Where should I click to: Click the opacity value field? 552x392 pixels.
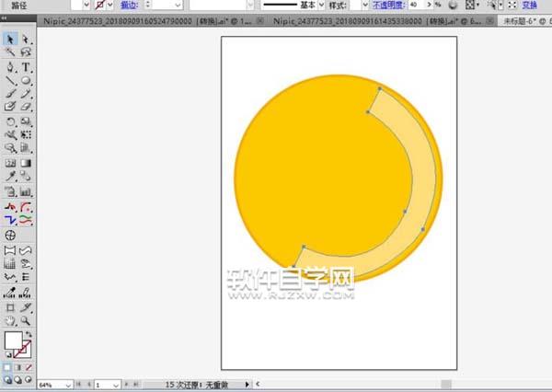(417, 5)
